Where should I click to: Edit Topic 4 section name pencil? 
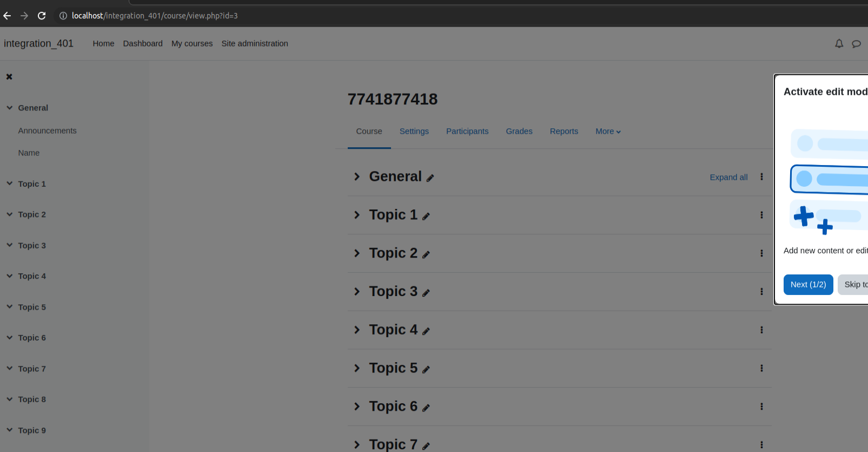(x=426, y=331)
